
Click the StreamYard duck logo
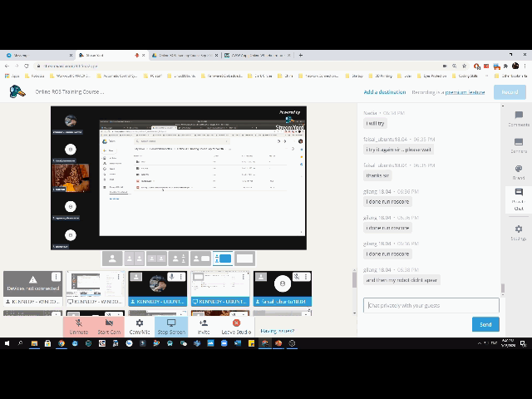(17, 91)
